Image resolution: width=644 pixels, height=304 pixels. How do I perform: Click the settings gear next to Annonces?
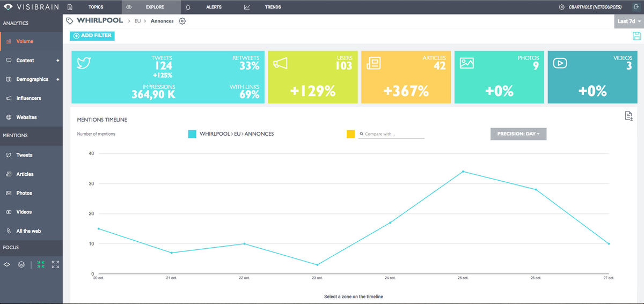[182, 21]
